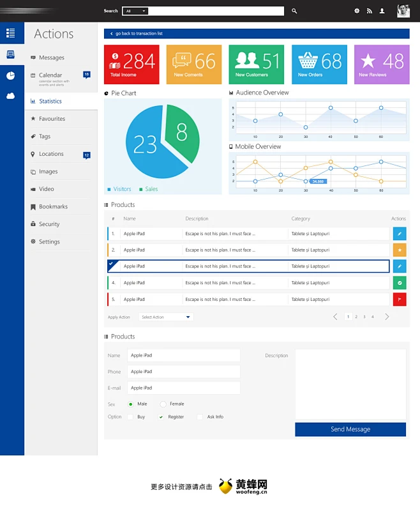The image size is (420, 511).
Task: Expand the Select Action dropdown
Action: 166,317
